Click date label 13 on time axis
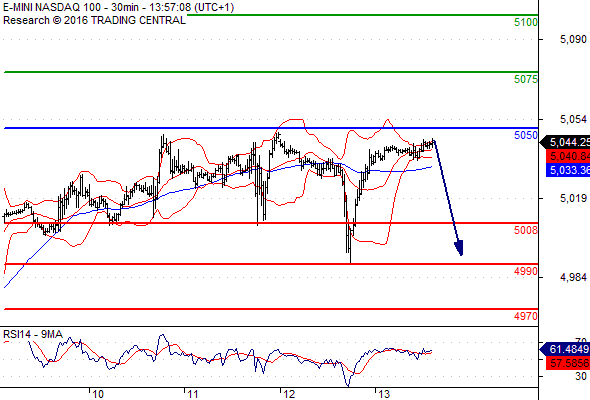 click(384, 394)
